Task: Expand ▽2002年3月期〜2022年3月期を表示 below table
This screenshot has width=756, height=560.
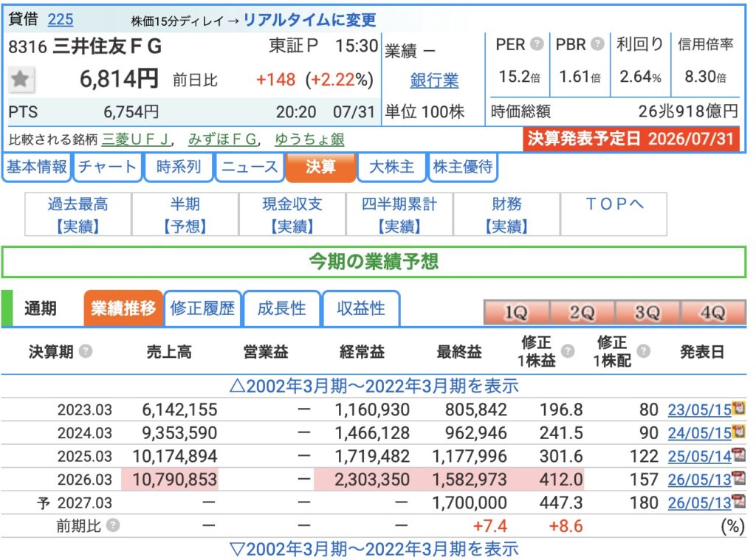Action: point(374,549)
